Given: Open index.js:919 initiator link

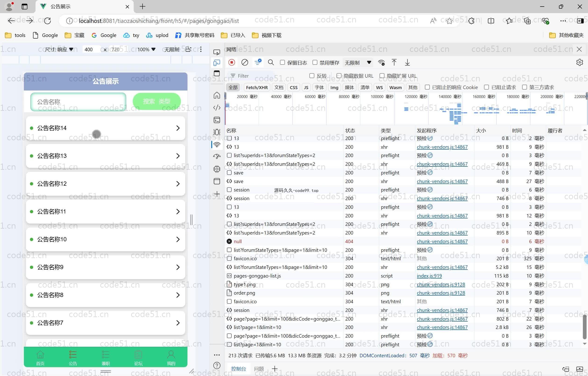Looking at the screenshot, I should tap(429, 276).
